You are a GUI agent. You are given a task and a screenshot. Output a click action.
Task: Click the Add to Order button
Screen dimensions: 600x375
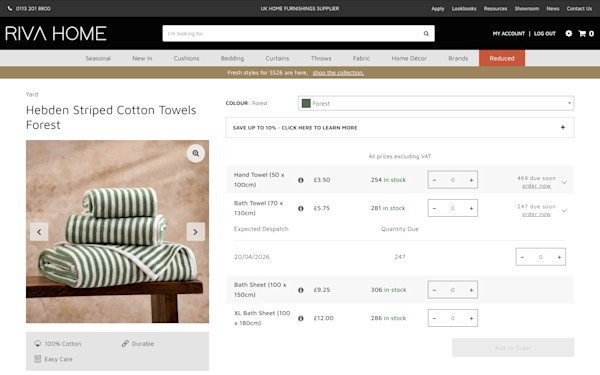tap(513, 348)
